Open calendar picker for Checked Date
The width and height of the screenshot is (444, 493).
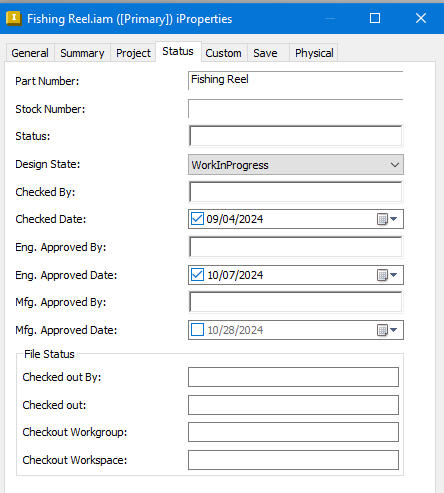click(387, 219)
